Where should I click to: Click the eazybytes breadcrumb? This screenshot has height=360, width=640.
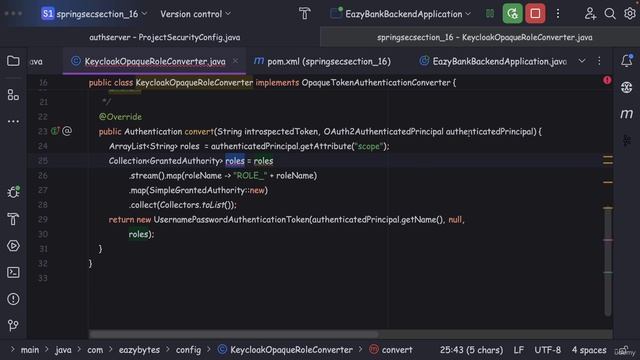coord(139,350)
